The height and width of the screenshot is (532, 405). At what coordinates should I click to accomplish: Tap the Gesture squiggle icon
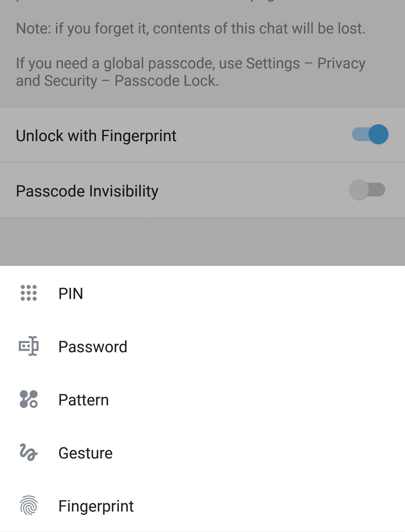(29, 452)
